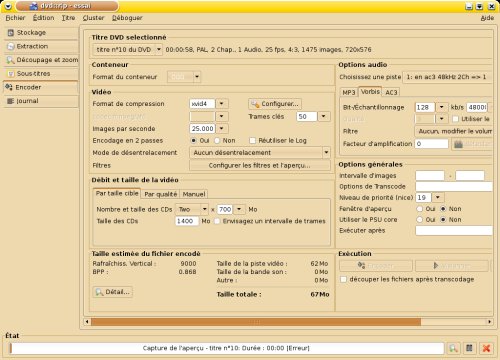Enable the Réutiliser le Log checkbox
500x360 pixels.
coord(253,140)
